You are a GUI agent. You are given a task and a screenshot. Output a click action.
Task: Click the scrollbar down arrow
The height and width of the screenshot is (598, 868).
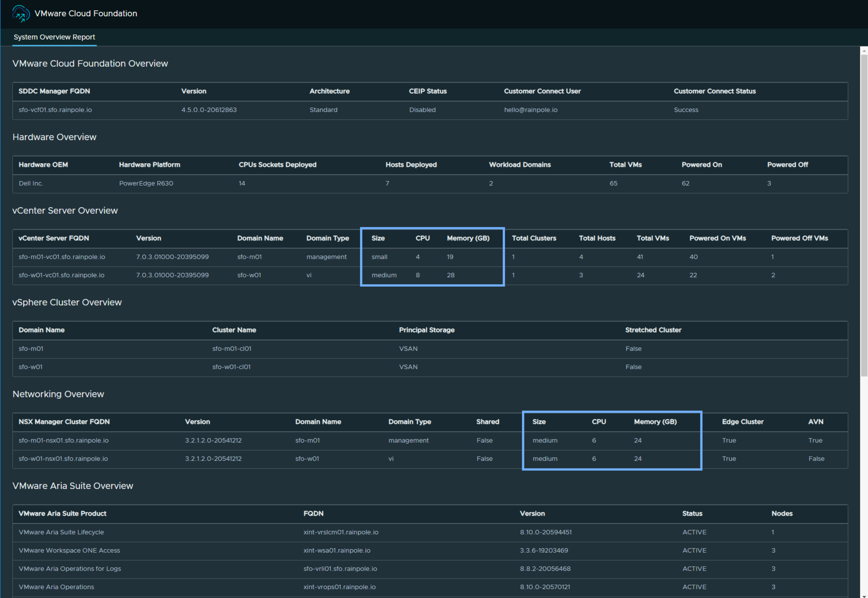(864, 595)
